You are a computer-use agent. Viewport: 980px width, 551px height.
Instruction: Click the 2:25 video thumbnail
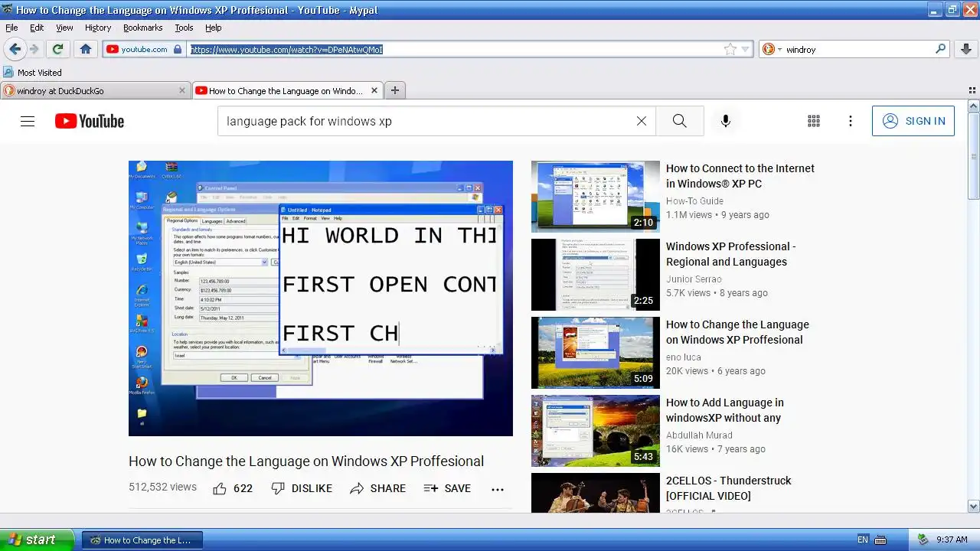point(596,275)
